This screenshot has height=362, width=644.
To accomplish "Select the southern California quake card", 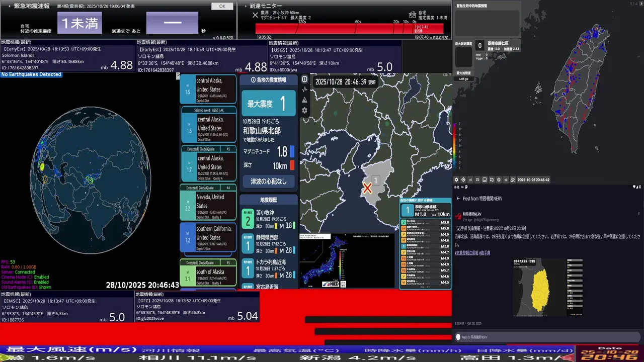I will 208,238.
